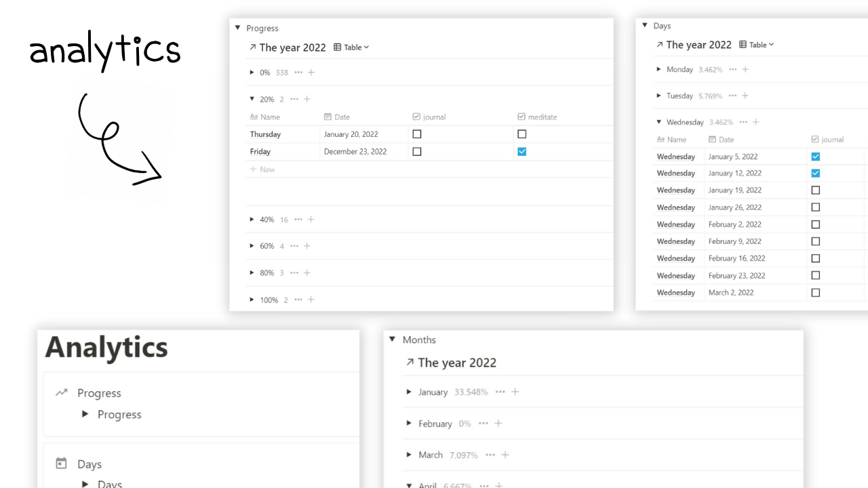Add new item to Wednesday group
Screen dimensions: 868x488
[x=756, y=122]
